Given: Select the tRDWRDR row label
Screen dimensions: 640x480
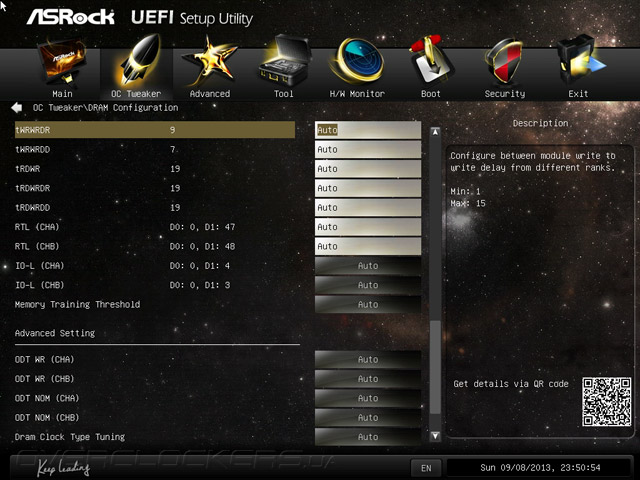Looking at the screenshot, I should (33, 188).
